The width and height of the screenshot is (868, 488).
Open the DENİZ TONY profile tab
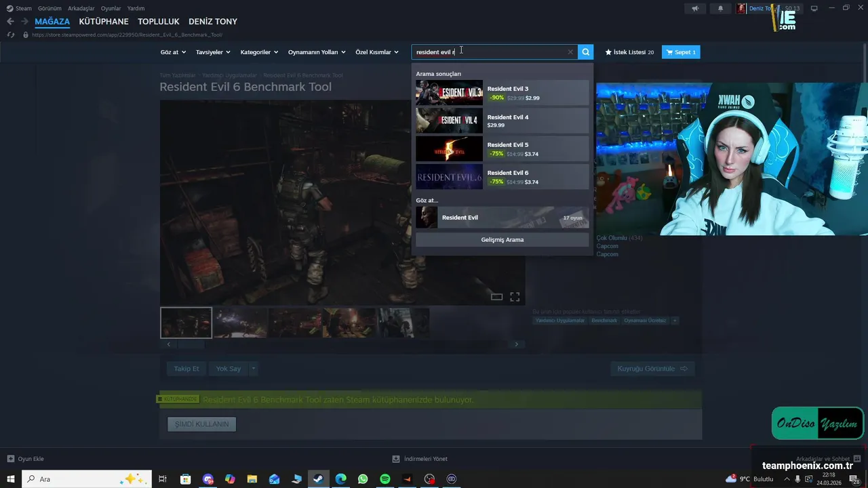(x=213, y=22)
